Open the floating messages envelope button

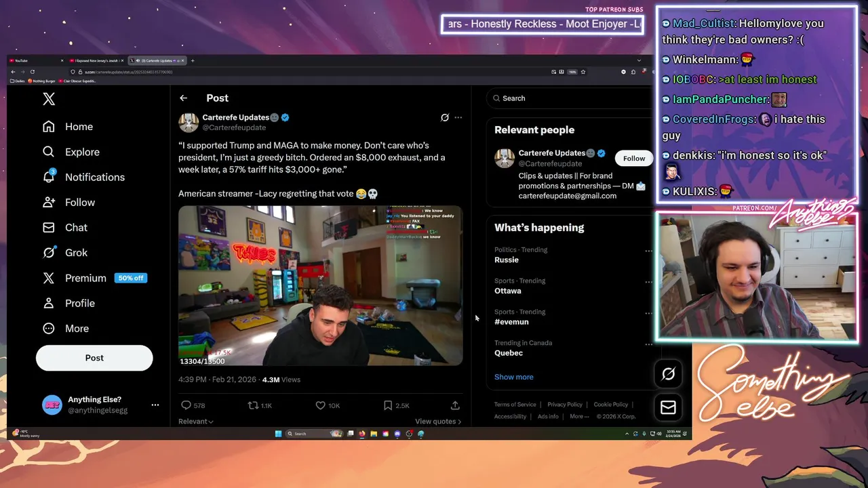[x=668, y=407]
